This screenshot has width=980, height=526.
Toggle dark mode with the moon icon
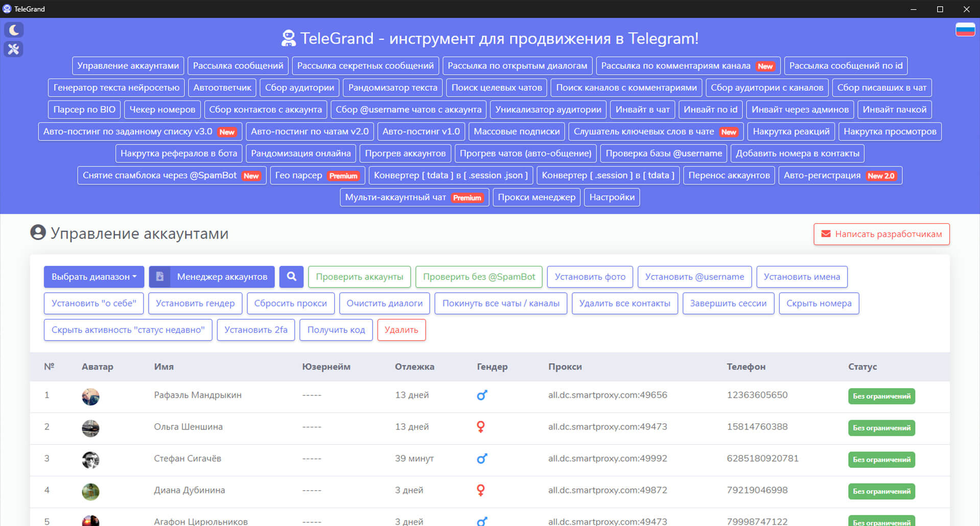point(14,30)
